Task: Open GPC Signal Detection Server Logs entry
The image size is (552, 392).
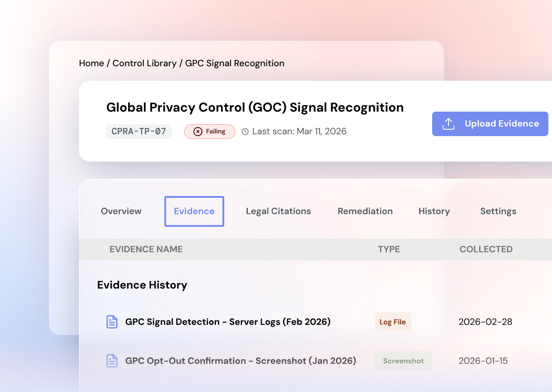Action: point(228,322)
